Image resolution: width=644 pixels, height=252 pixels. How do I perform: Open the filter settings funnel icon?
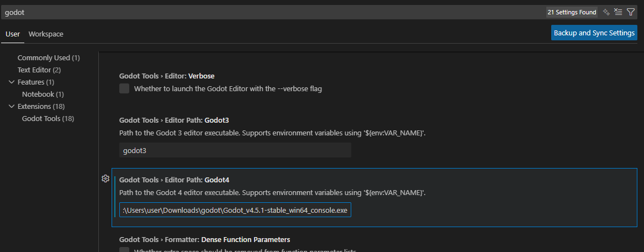[x=631, y=12]
